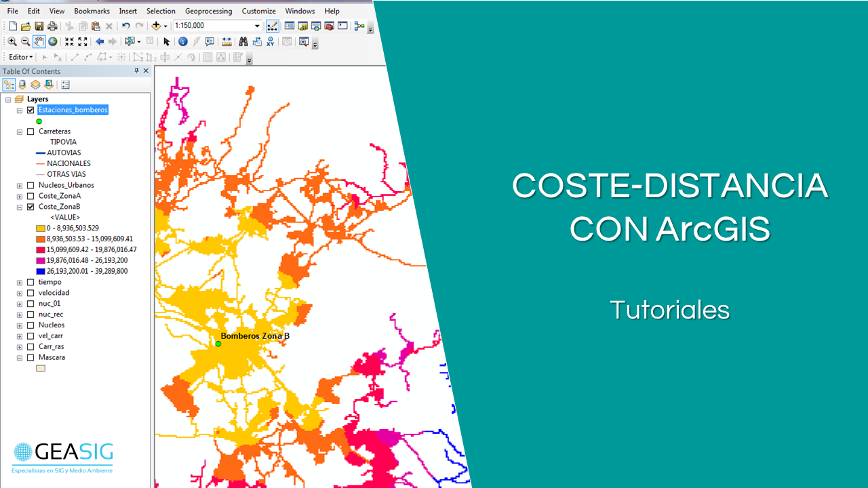
Task: Enable the Carreteras layer checkbox
Action: pyautogui.click(x=31, y=131)
